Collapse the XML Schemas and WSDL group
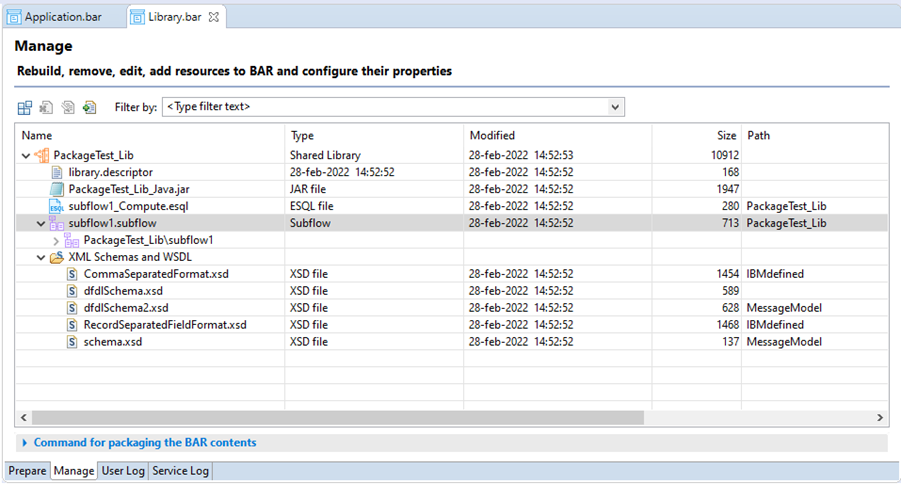The width and height of the screenshot is (901, 484). point(41,258)
